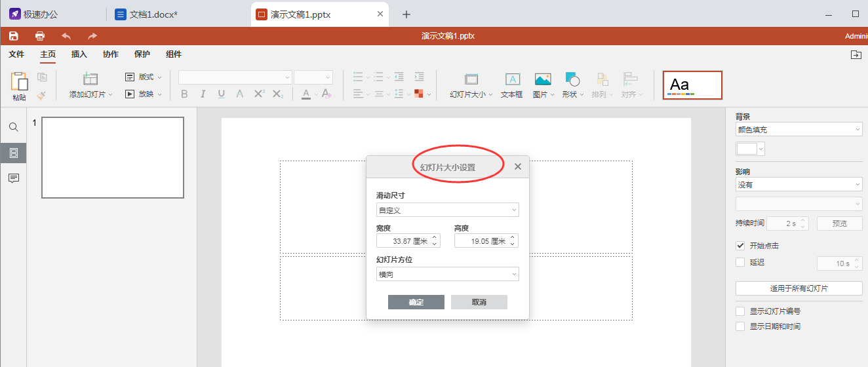Toggle the 开始点击 checkbox
Screen dimensions: 868x367
[x=740, y=246]
